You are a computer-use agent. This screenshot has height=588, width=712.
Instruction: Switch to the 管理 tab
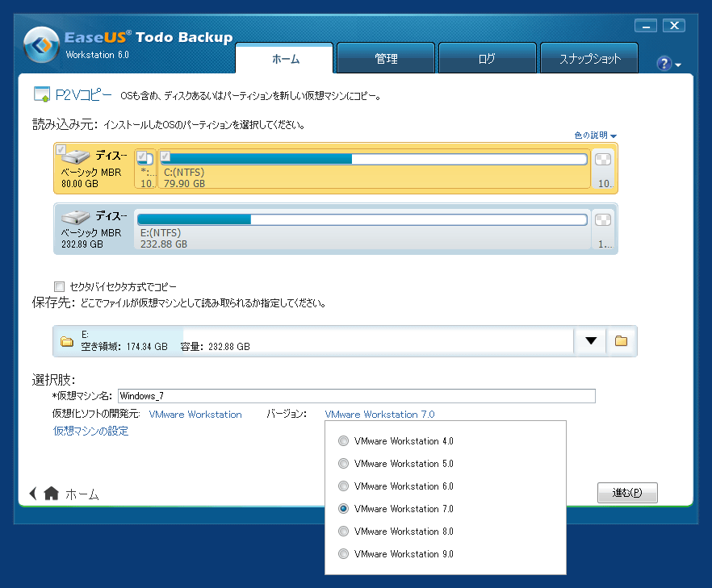coord(386,58)
